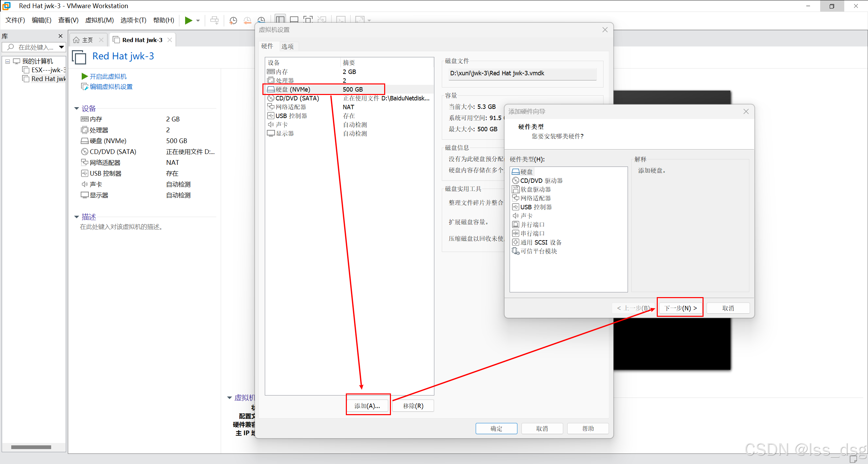Click library search input field
The width and height of the screenshot is (868, 464).
pyautogui.click(x=36, y=47)
